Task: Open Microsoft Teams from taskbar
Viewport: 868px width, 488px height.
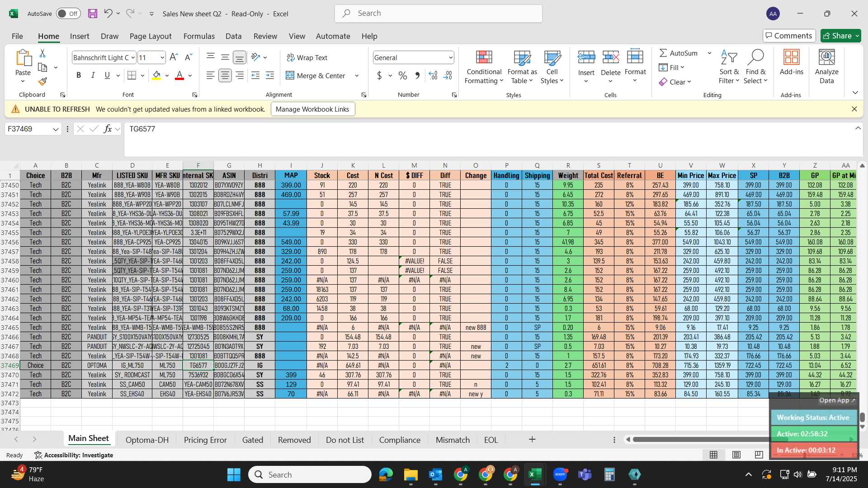Action: (585, 474)
